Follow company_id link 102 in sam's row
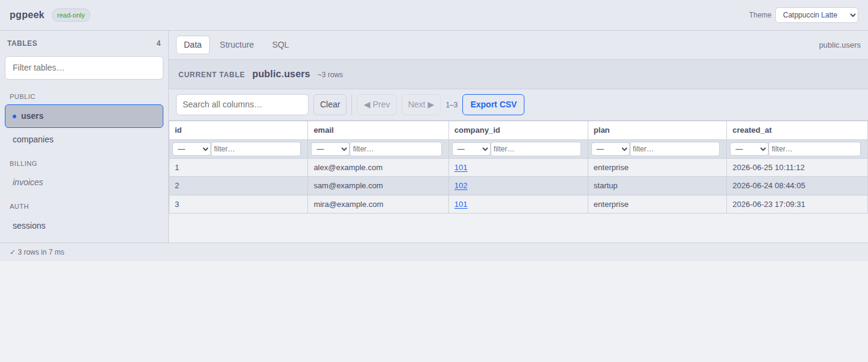 pos(461,185)
